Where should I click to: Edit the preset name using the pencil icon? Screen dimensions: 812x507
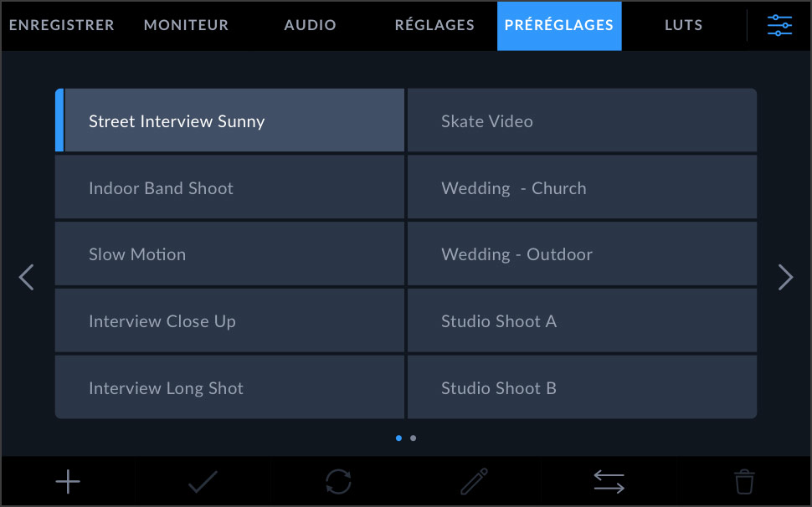[473, 481]
